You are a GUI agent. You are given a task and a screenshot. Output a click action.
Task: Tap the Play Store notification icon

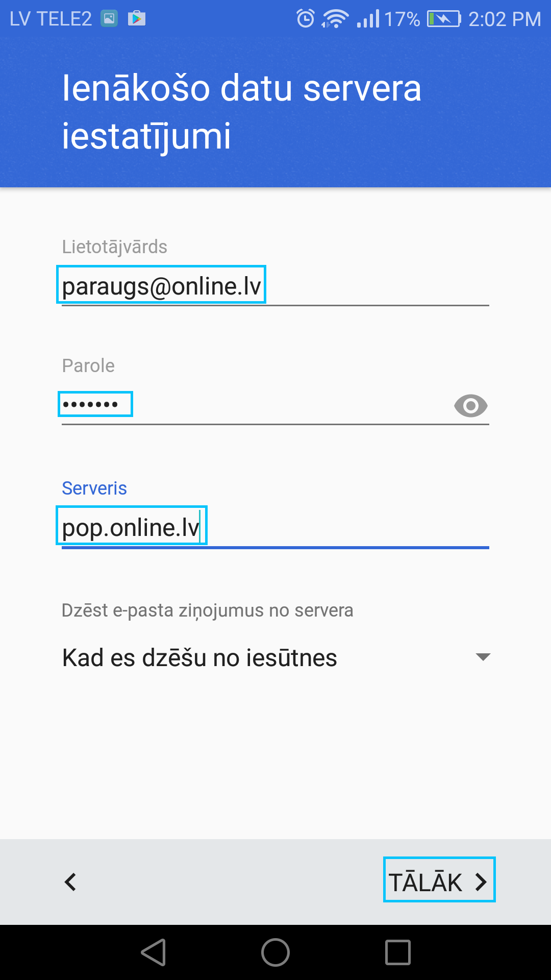coord(136,19)
